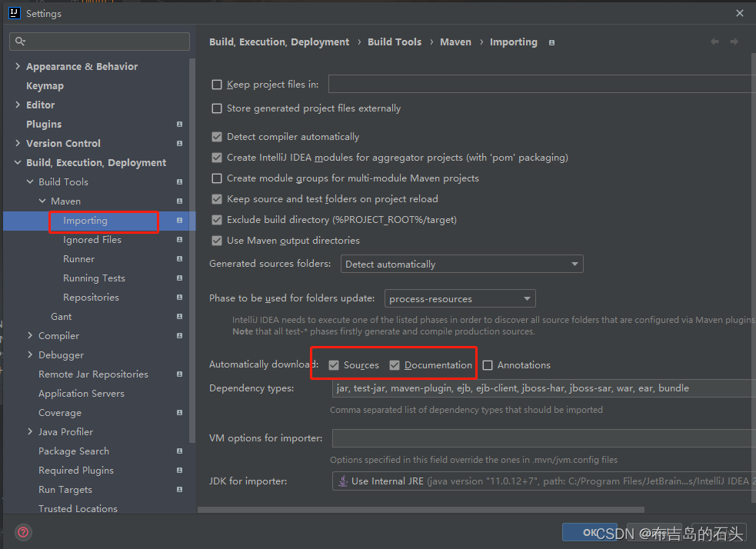Click the VM options for importer field
The width and height of the screenshot is (756, 549).
544,438
